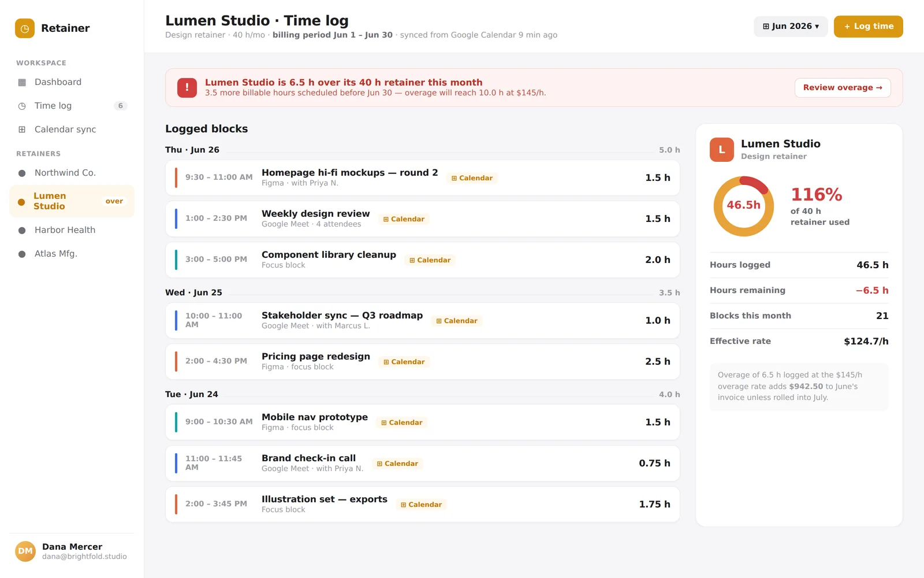Click Calendar tag on Stakeholder sync

(457, 321)
